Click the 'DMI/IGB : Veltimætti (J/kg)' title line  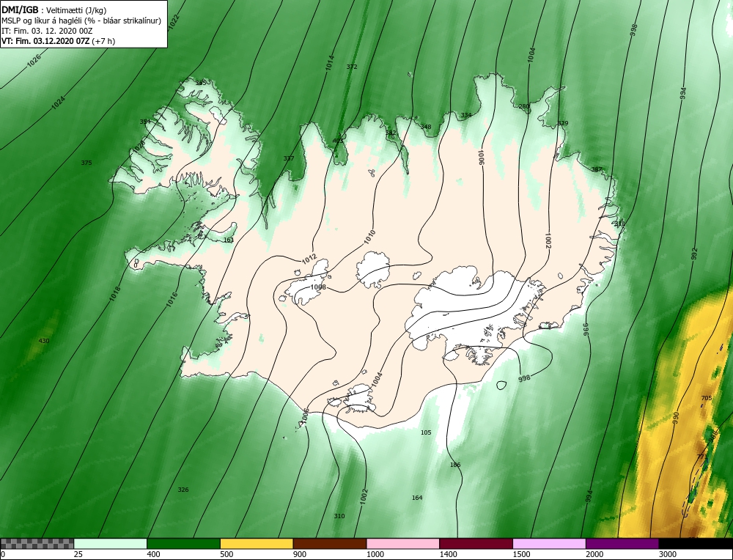point(54,10)
